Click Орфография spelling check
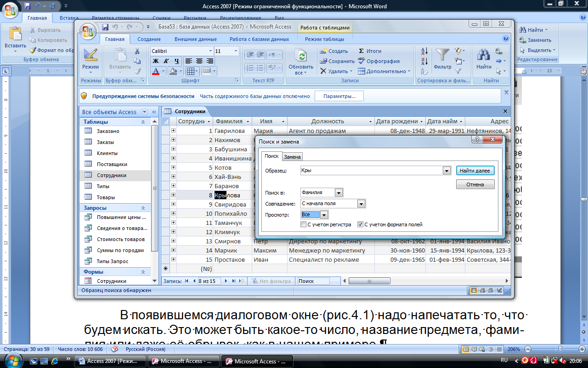 [x=379, y=61]
